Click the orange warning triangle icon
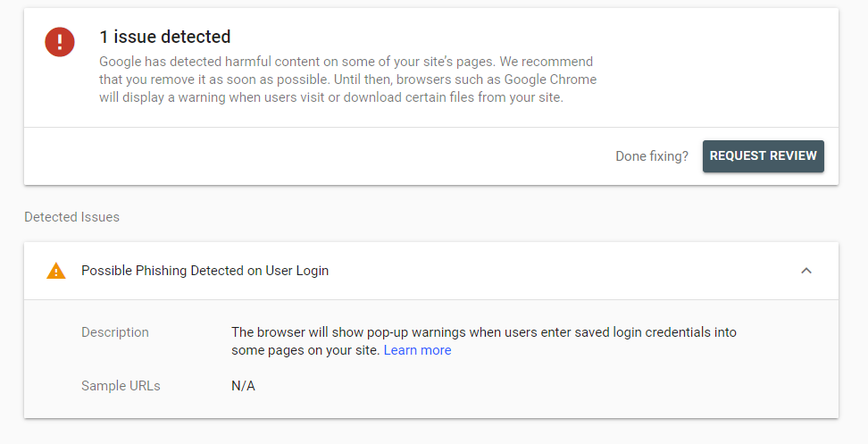The image size is (868, 444). coord(56,271)
